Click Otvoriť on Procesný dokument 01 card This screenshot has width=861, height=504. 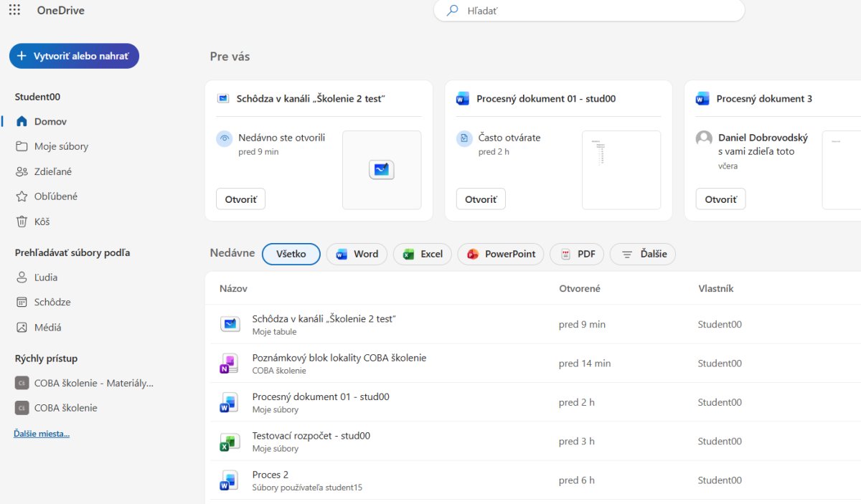(481, 199)
